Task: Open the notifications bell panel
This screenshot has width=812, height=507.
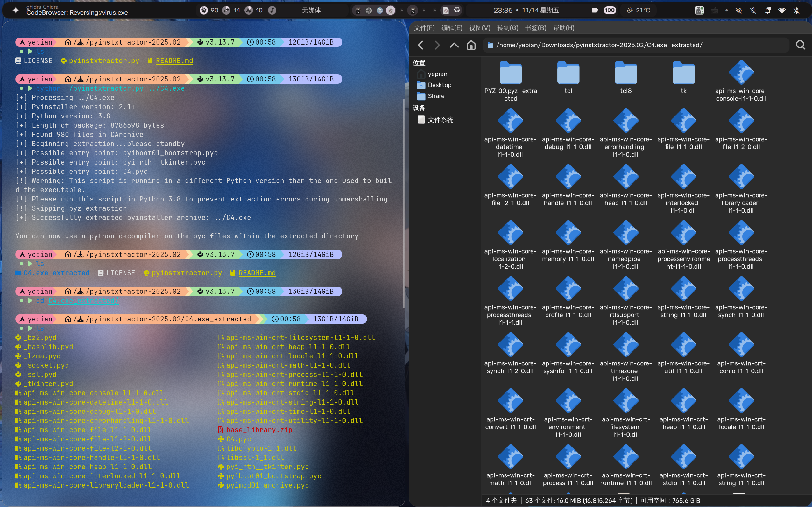Action: 768,11
